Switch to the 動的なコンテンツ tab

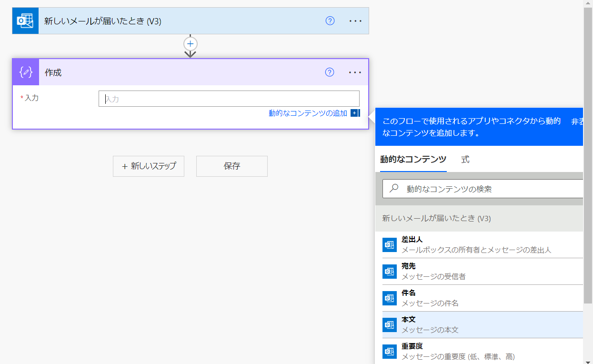[x=413, y=160]
